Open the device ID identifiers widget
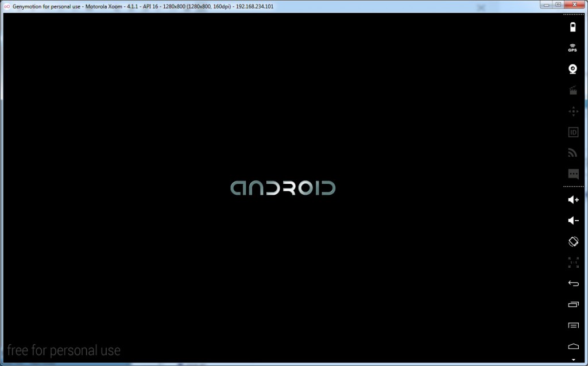This screenshot has height=366, width=588. click(x=572, y=132)
